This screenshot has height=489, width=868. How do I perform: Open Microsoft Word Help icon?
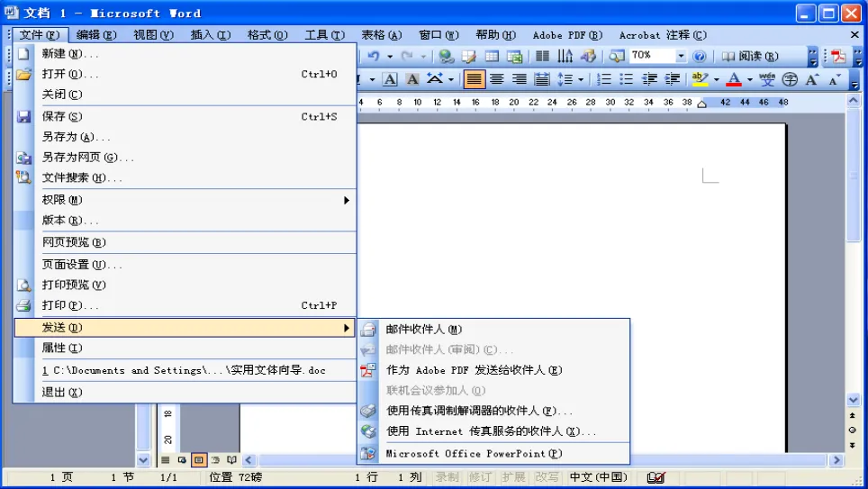[699, 56]
